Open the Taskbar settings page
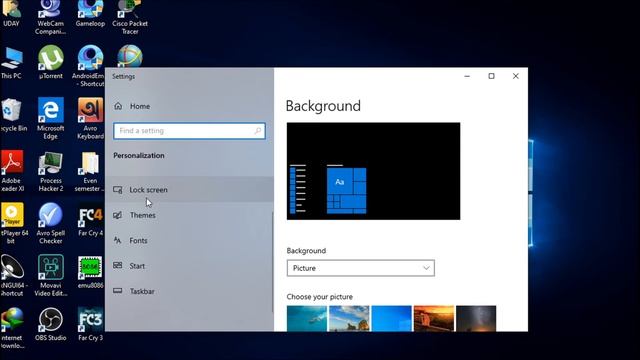The image size is (640, 360). 189,291
